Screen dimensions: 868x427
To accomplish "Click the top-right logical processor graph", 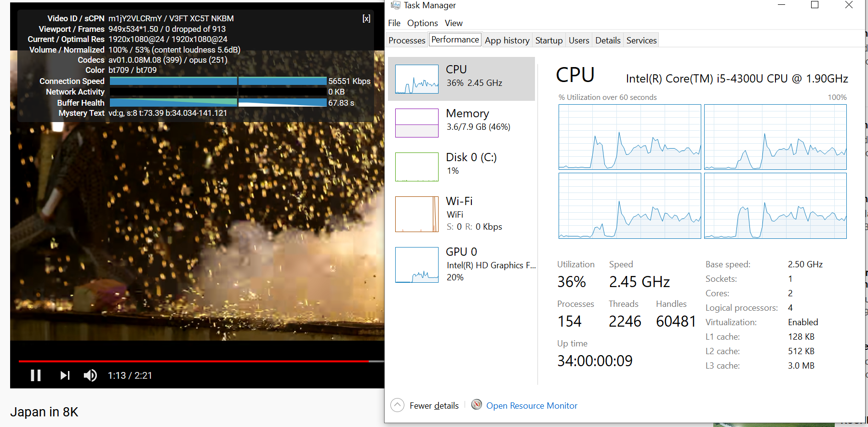I will [x=775, y=137].
